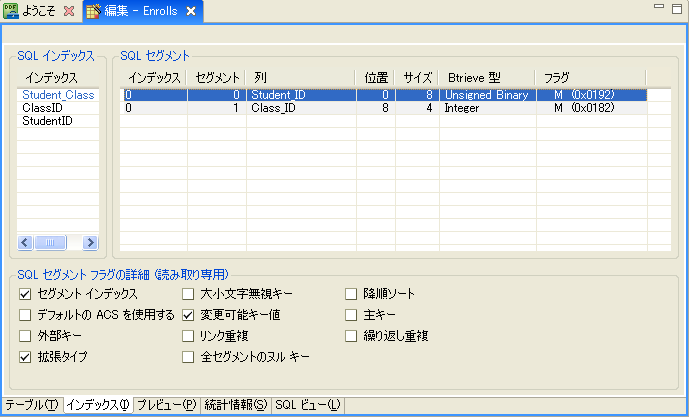Open the SQL ビュー tab
Screen dimensions: 689x417
click(x=307, y=405)
